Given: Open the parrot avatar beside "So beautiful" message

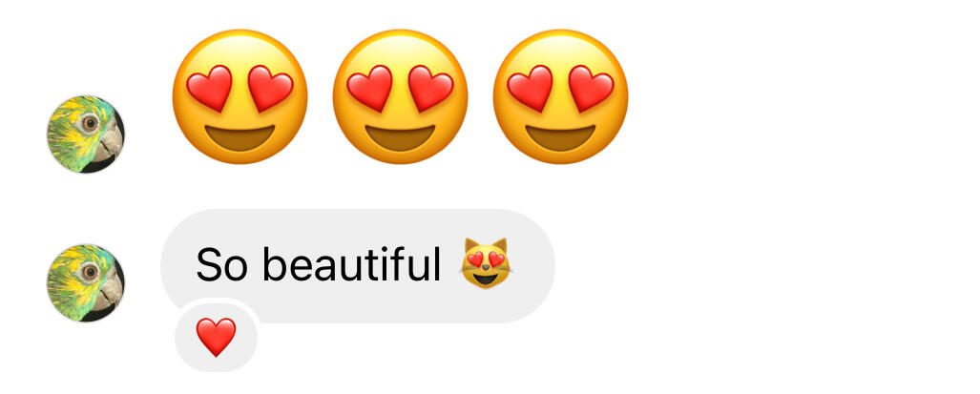Looking at the screenshot, I should [86, 282].
